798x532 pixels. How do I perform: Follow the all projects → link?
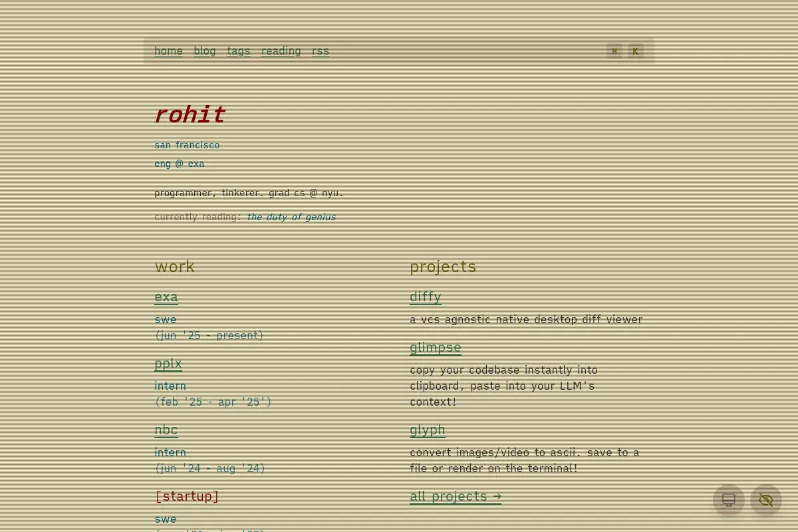(x=456, y=496)
